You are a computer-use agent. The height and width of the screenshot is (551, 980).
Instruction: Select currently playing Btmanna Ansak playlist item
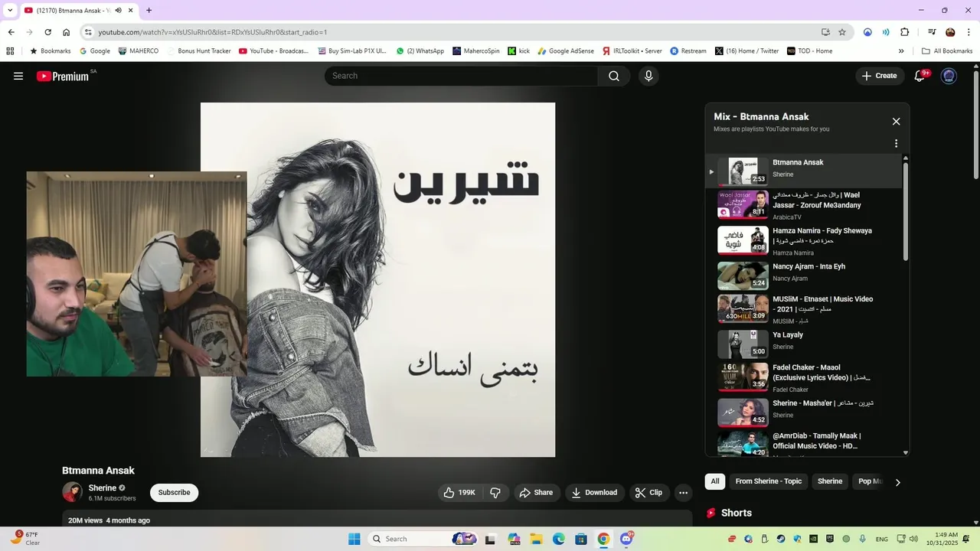point(804,171)
